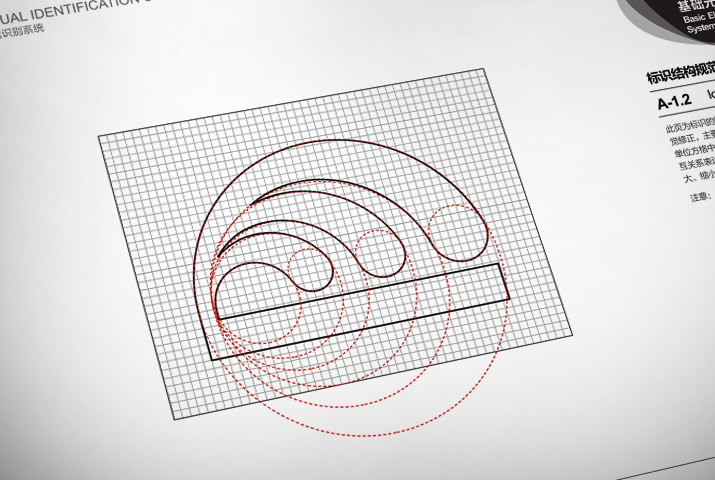Click the 'UAL IDENTIFICATION' header text

68,10
